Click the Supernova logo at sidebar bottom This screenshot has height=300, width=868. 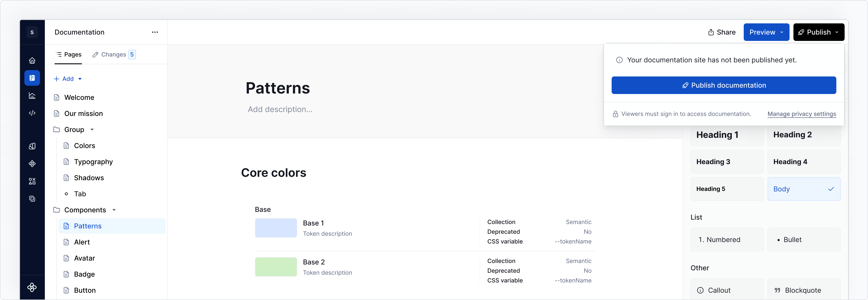pos(32,288)
